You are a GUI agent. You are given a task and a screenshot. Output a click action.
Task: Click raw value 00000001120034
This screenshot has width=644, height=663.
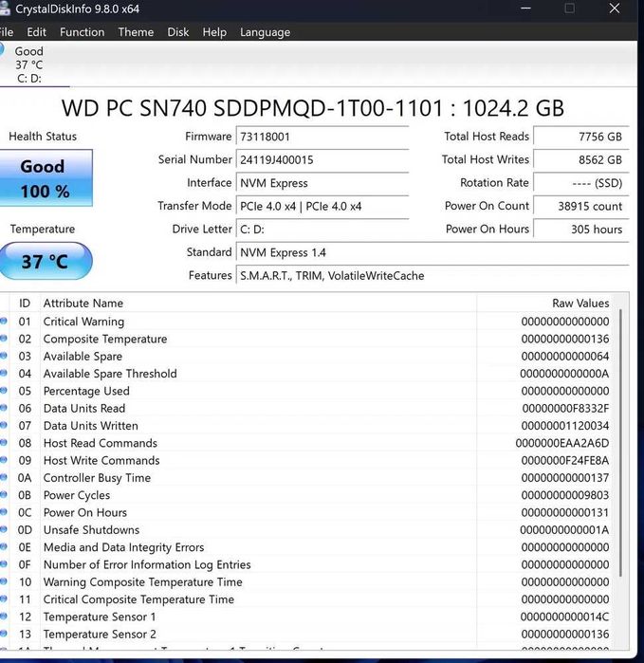(565, 426)
